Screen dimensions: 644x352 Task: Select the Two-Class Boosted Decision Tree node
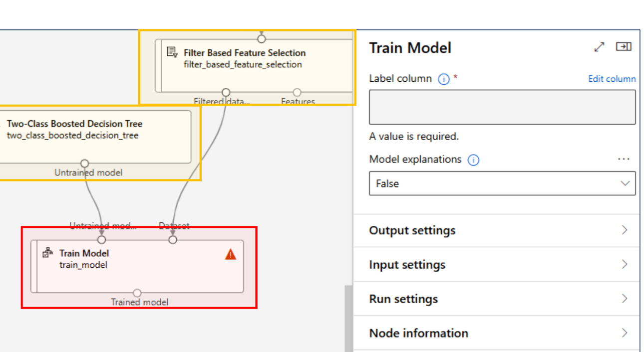click(95, 137)
